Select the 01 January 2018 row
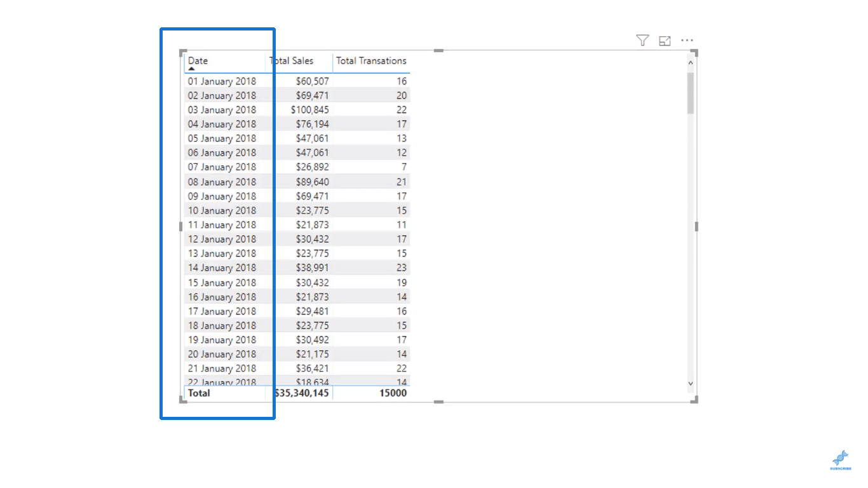The height and width of the screenshot is (488, 868). 297,81
